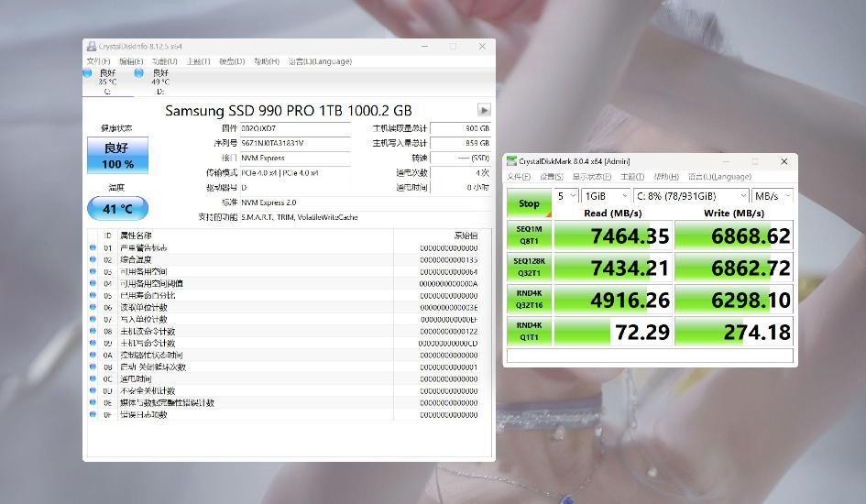Click the serial number field S671NJ0TA31831V

(295, 143)
